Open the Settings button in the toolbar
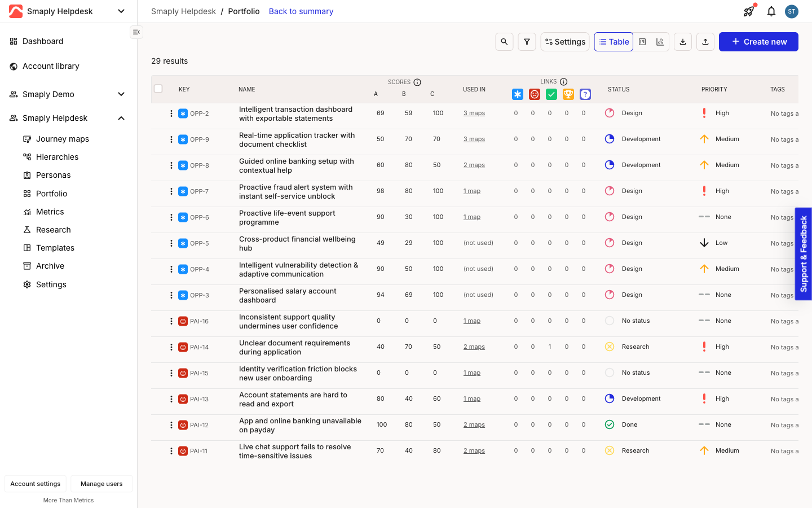The image size is (812, 508). click(x=565, y=42)
